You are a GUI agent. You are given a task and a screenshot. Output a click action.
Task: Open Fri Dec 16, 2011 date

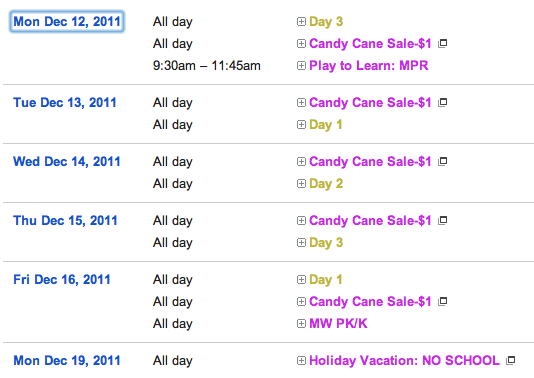(x=62, y=280)
